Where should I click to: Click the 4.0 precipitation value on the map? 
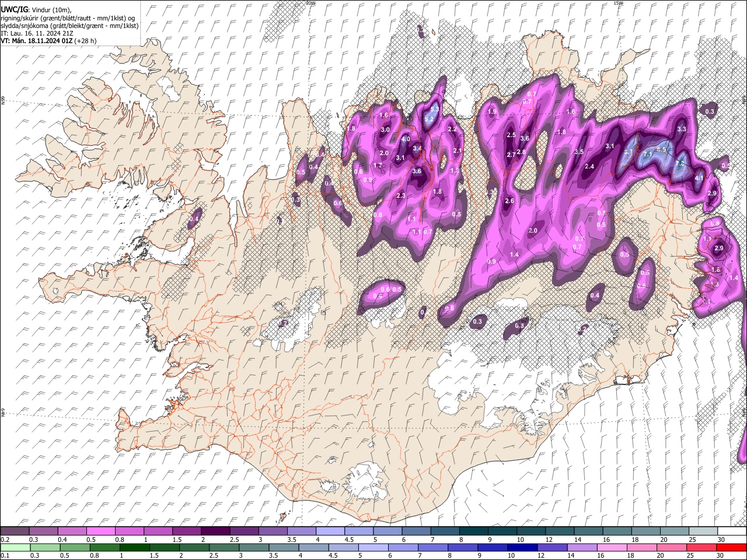406,139
